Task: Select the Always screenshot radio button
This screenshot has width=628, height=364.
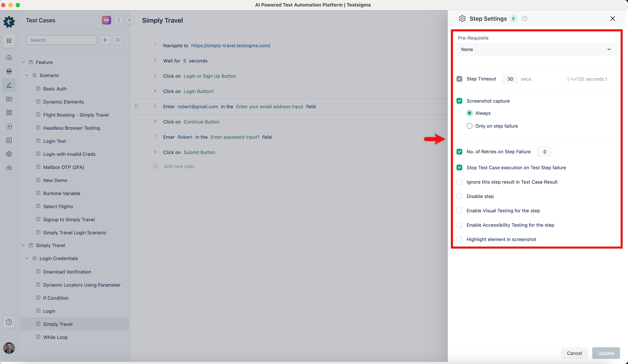Action: 470,113
